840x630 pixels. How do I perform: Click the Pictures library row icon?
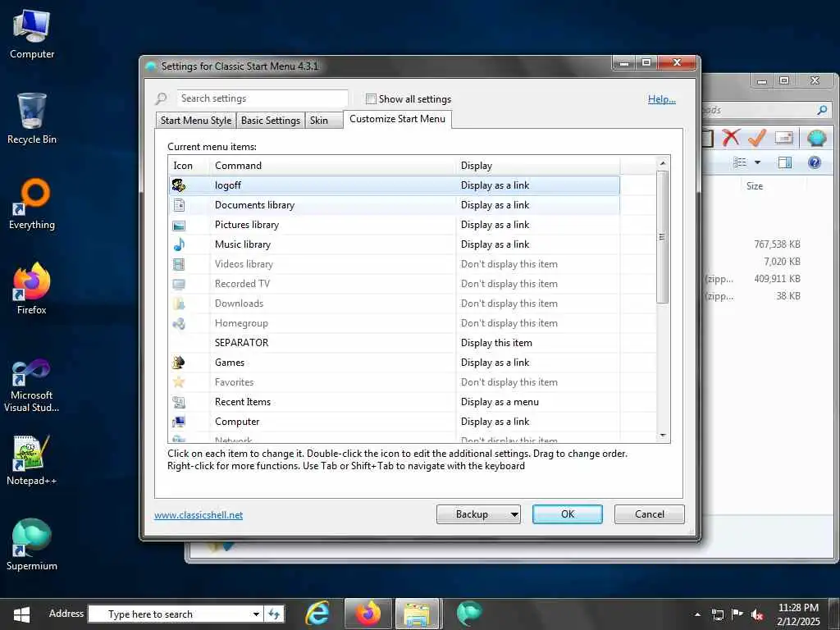pos(179,225)
